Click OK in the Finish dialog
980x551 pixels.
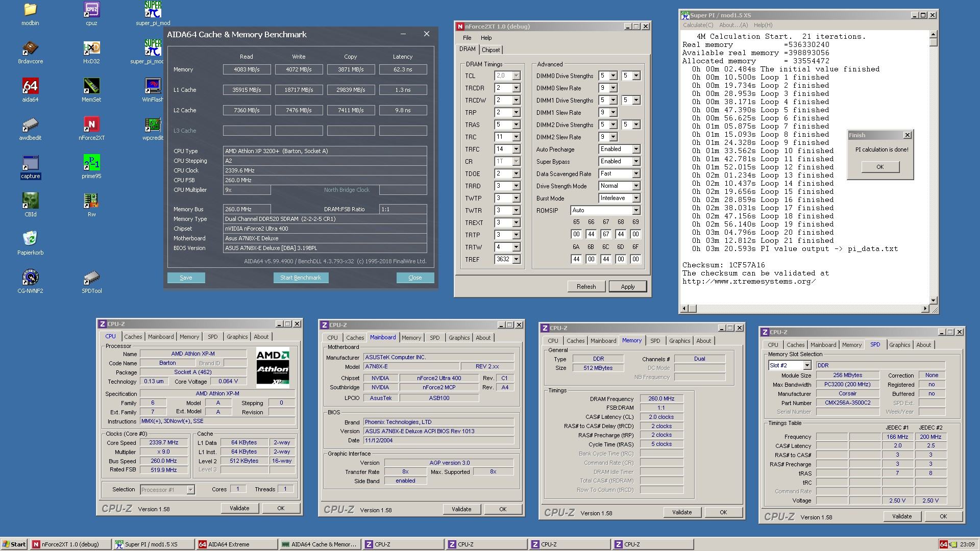coord(880,167)
